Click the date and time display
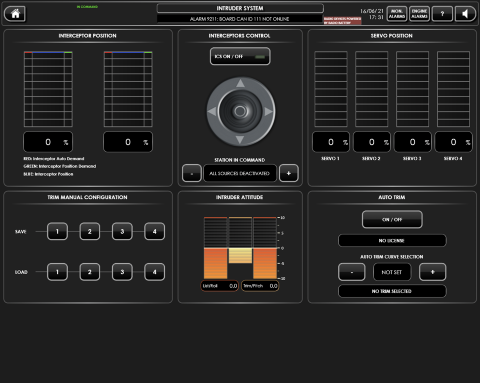480x383 pixels. tap(372, 14)
